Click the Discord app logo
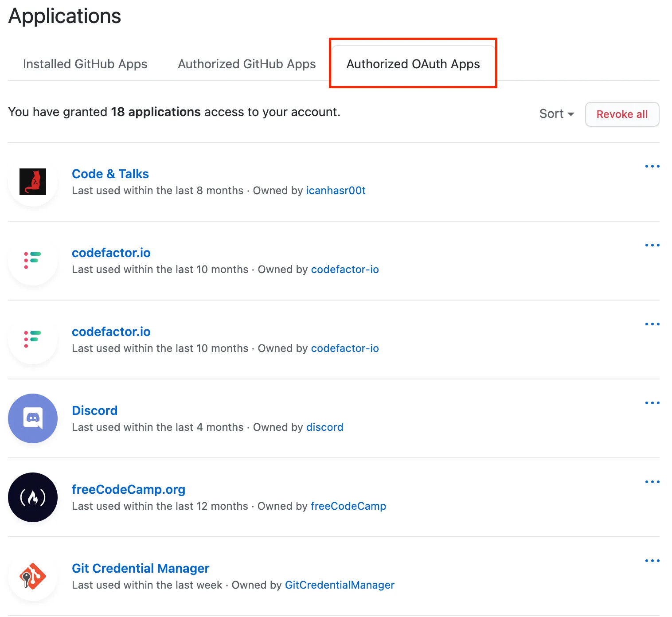The height and width of the screenshot is (617, 672). [x=33, y=418]
